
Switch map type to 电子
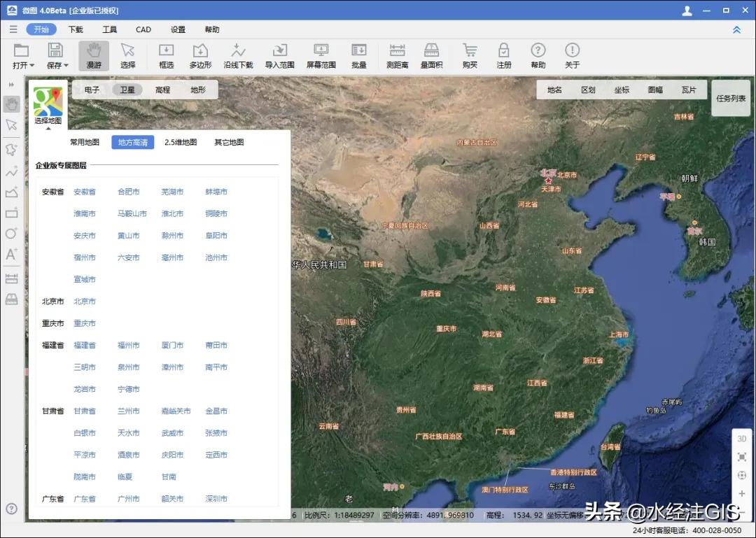point(92,90)
